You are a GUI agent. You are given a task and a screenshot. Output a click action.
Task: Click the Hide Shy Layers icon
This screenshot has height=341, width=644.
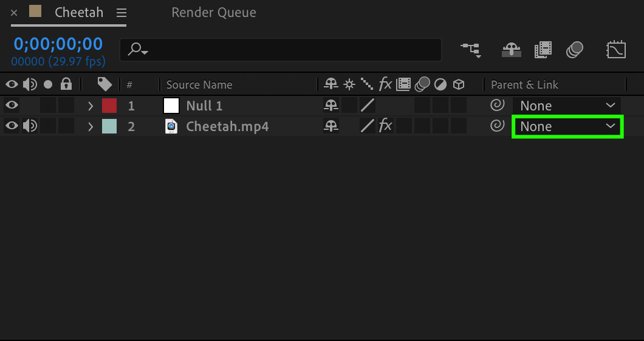pos(511,50)
